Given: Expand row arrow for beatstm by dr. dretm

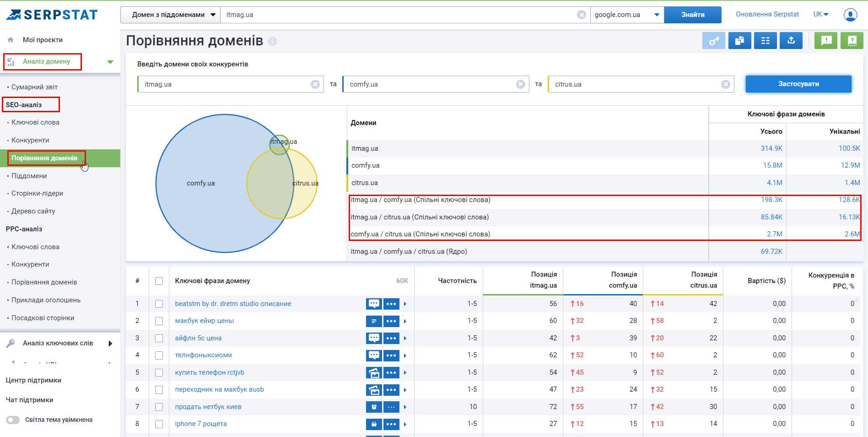Looking at the screenshot, I should click(405, 304).
